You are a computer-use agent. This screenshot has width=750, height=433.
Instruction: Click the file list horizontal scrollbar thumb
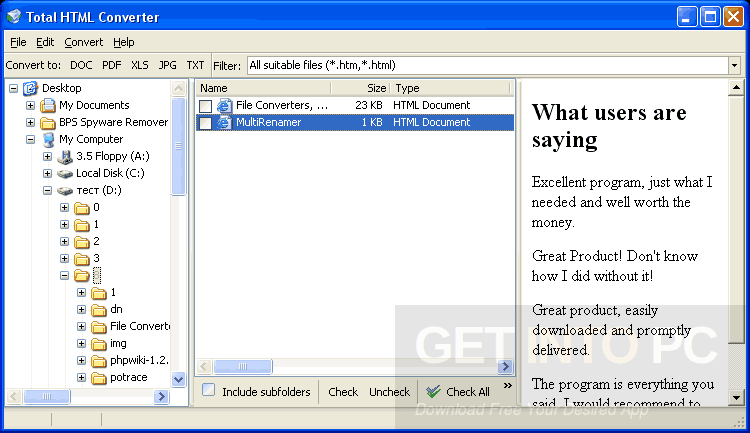(243, 366)
